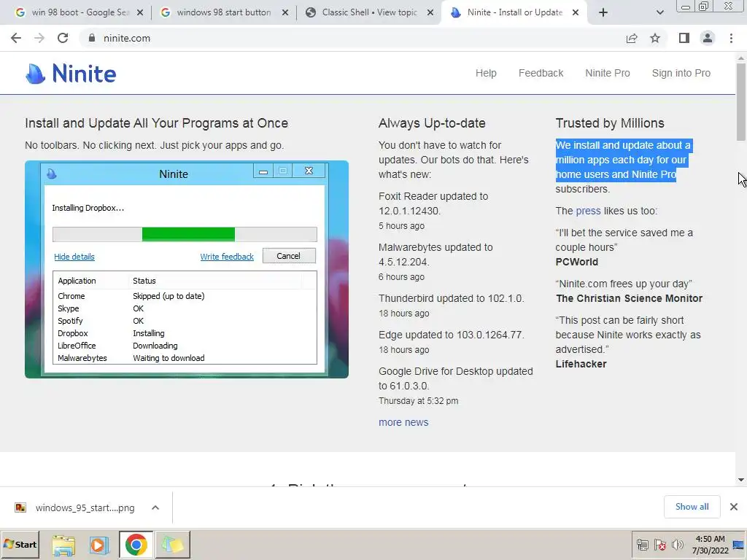747x560 pixels.
Task: Expand the download item options chevron
Action: click(155, 507)
